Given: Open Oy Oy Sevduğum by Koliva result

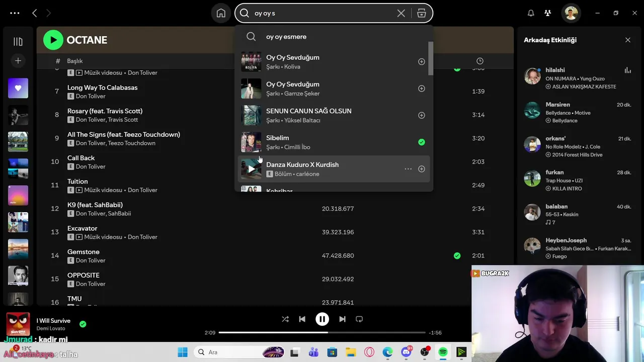Looking at the screenshot, I should tap(334, 62).
